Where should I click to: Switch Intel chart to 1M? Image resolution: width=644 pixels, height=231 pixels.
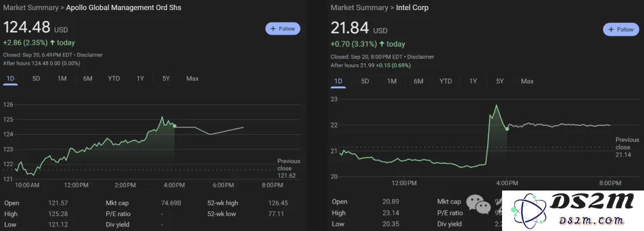[x=392, y=81]
